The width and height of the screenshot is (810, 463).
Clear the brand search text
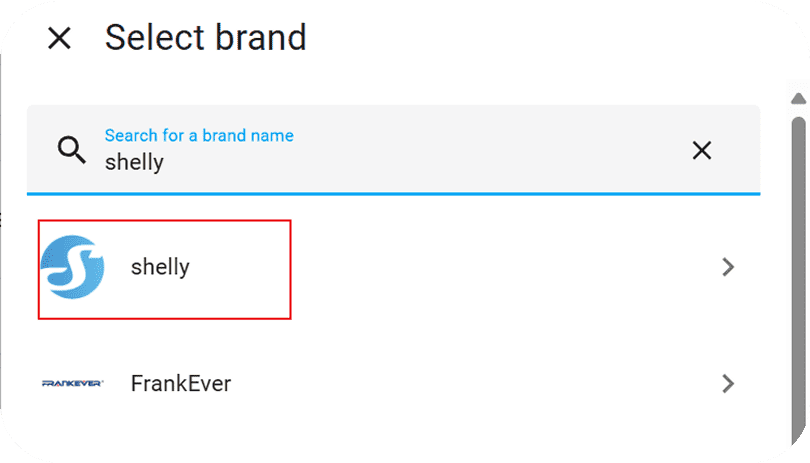coord(702,150)
